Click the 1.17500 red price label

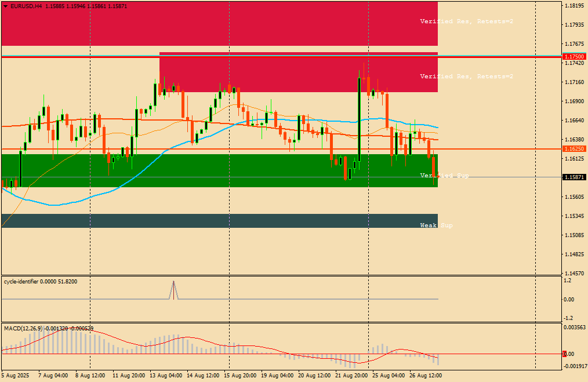click(574, 57)
